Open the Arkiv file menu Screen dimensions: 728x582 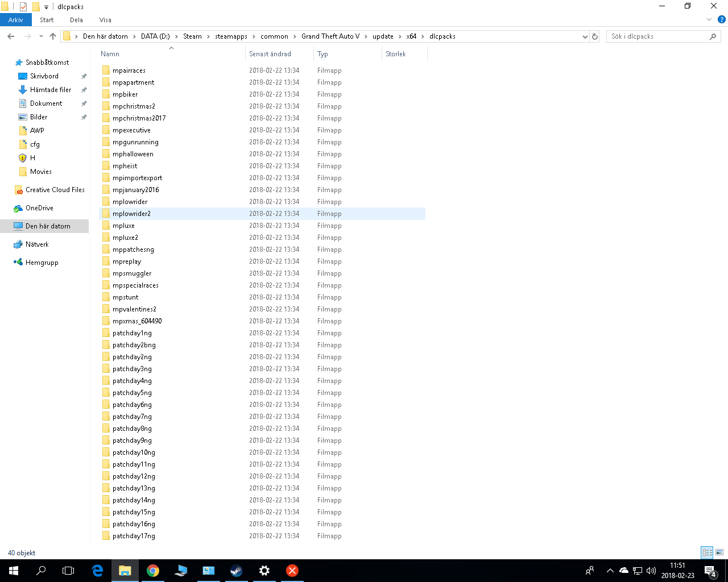coord(16,20)
